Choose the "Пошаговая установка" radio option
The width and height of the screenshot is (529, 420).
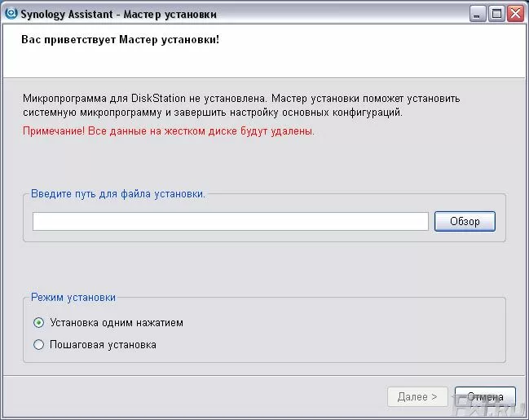pos(38,344)
